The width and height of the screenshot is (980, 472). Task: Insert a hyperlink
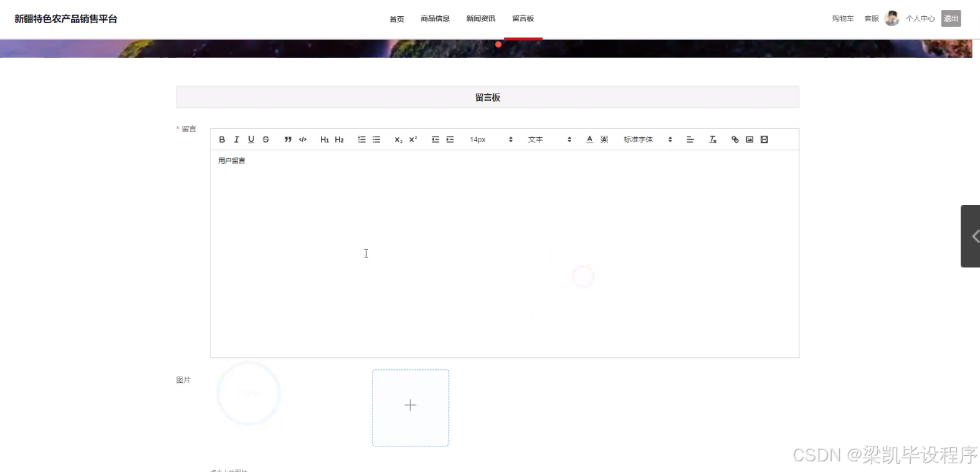click(x=735, y=140)
